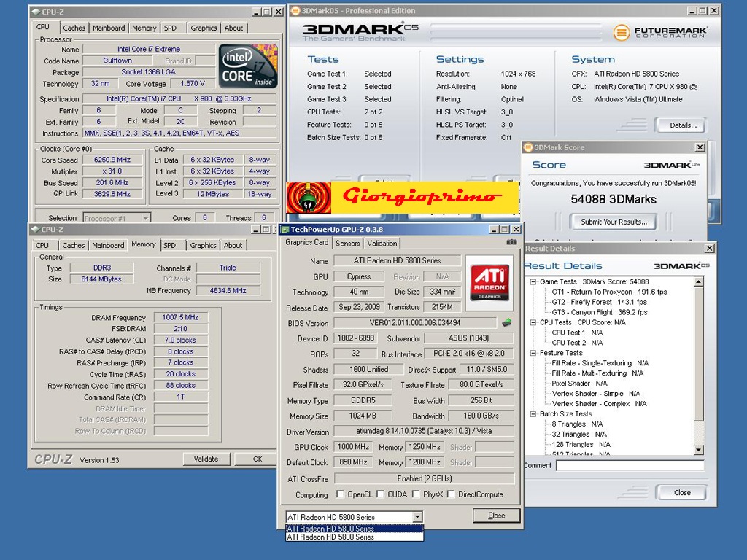
Task: Open Mainboard tab in the CPU-Z processor window
Action: pos(109,28)
